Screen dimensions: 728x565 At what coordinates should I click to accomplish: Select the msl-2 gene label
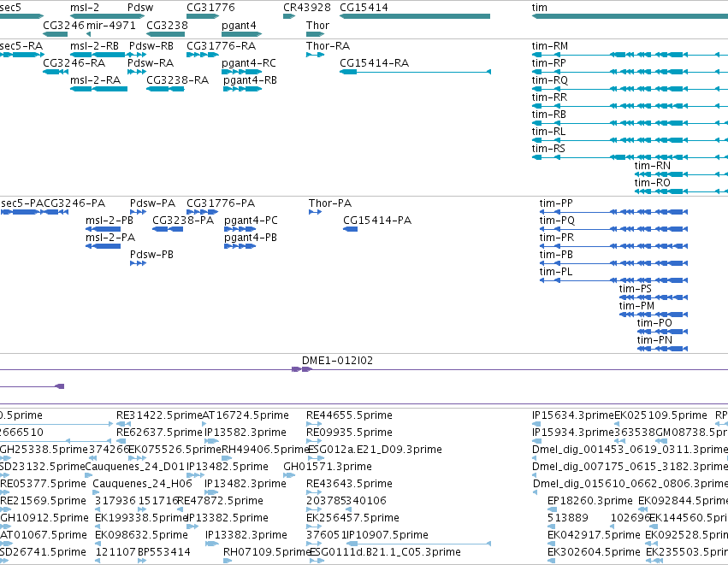point(85,8)
